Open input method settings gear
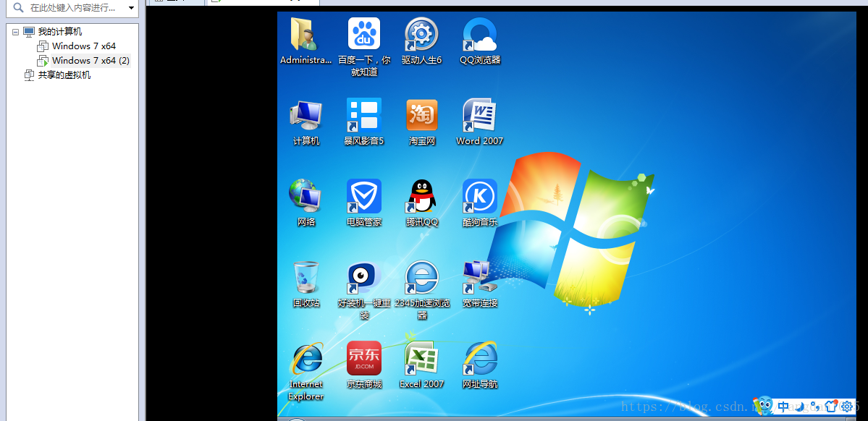Viewport: 868px width, 421px height. click(846, 407)
